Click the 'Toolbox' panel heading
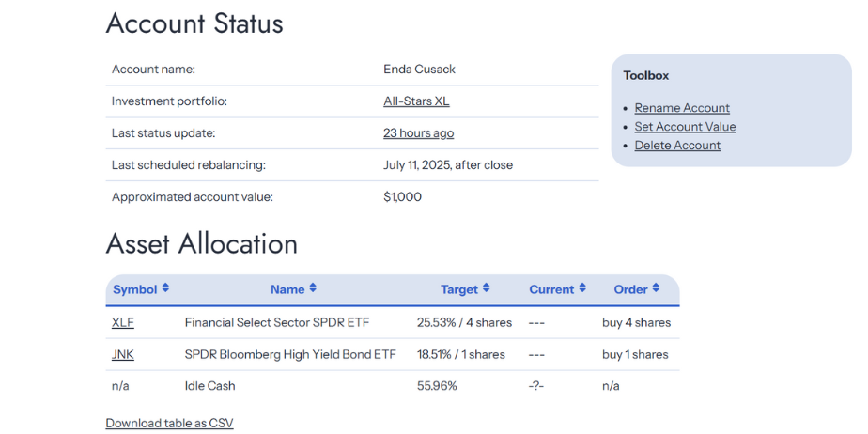The height and width of the screenshot is (434, 868). tap(646, 76)
